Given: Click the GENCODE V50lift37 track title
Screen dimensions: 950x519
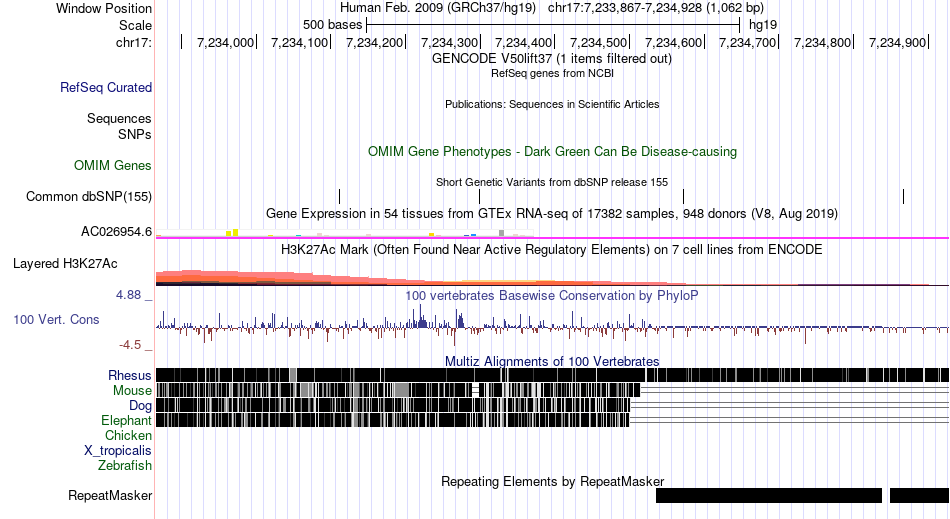Looking at the screenshot, I should pos(551,59).
